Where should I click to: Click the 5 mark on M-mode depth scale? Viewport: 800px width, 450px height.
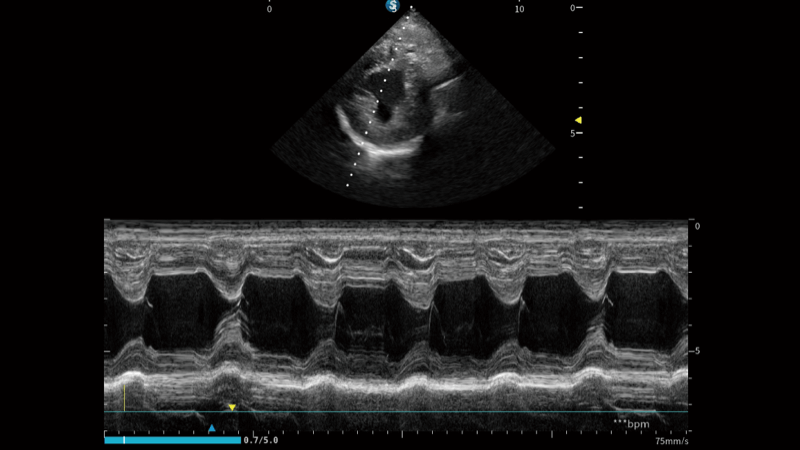pyautogui.click(x=697, y=351)
